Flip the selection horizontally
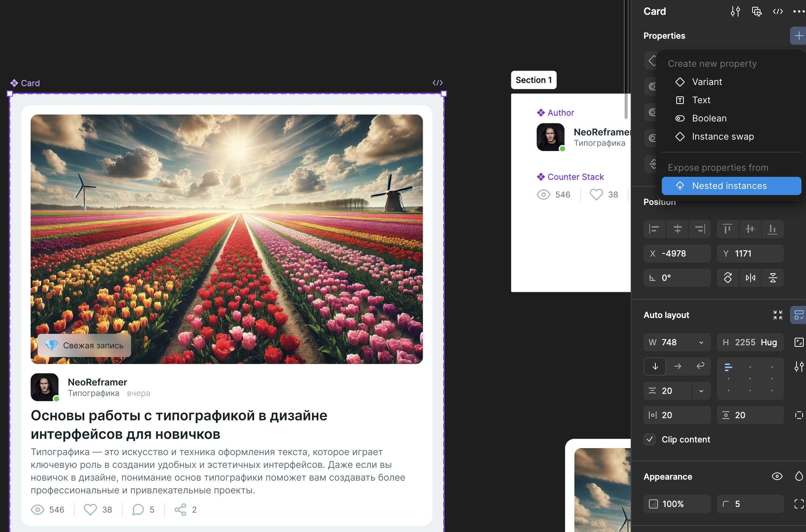Image resolution: width=806 pixels, height=532 pixels. tap(750, 278)
